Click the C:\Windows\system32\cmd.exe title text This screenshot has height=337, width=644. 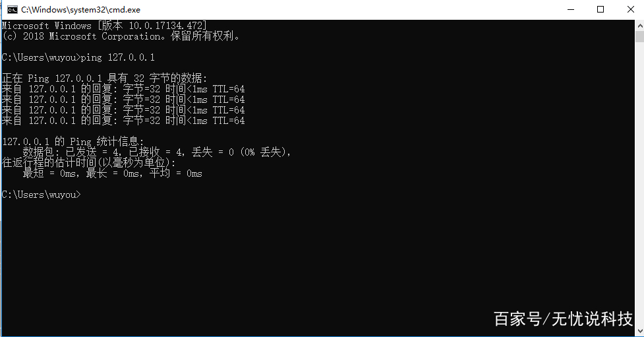(80, 10)
